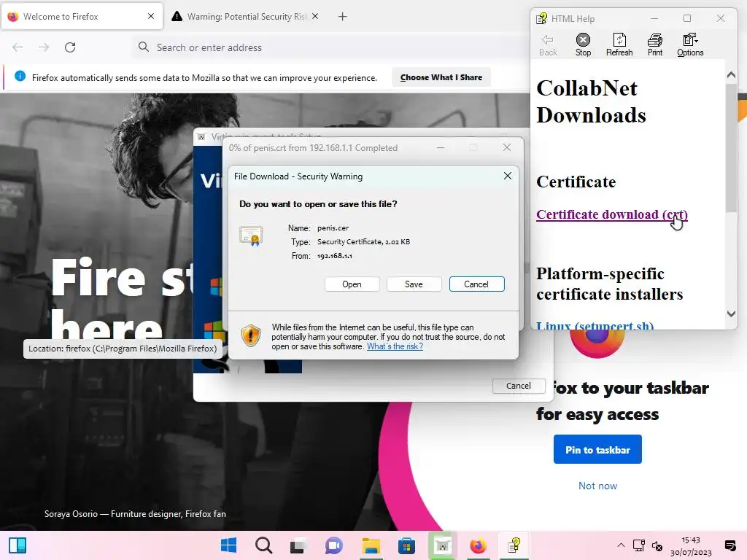Click Cancel in the Virtio setup window
The height and width of the screenshot is (560, 747).
tap(519, 386)
